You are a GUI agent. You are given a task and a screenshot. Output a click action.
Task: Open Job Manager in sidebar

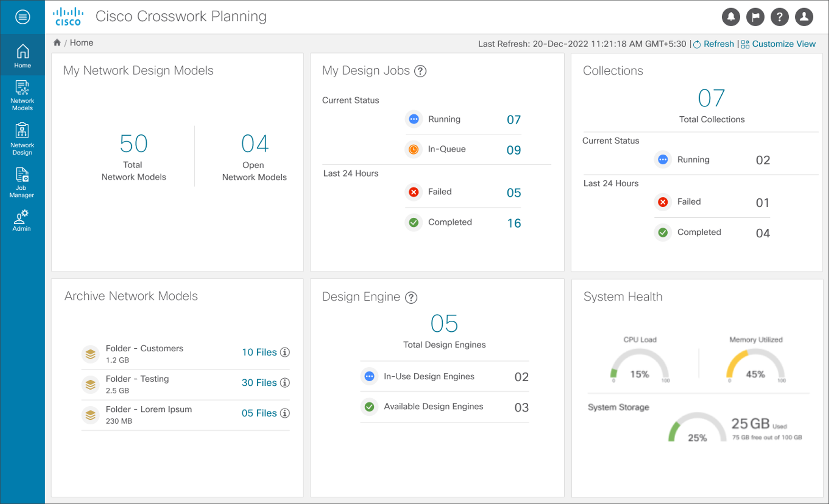tap(22, 183)
